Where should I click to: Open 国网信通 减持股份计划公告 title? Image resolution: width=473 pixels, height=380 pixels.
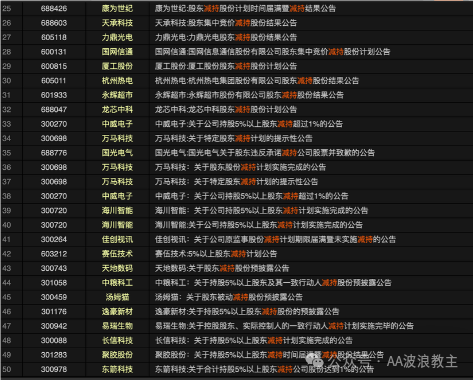point(272,52)
